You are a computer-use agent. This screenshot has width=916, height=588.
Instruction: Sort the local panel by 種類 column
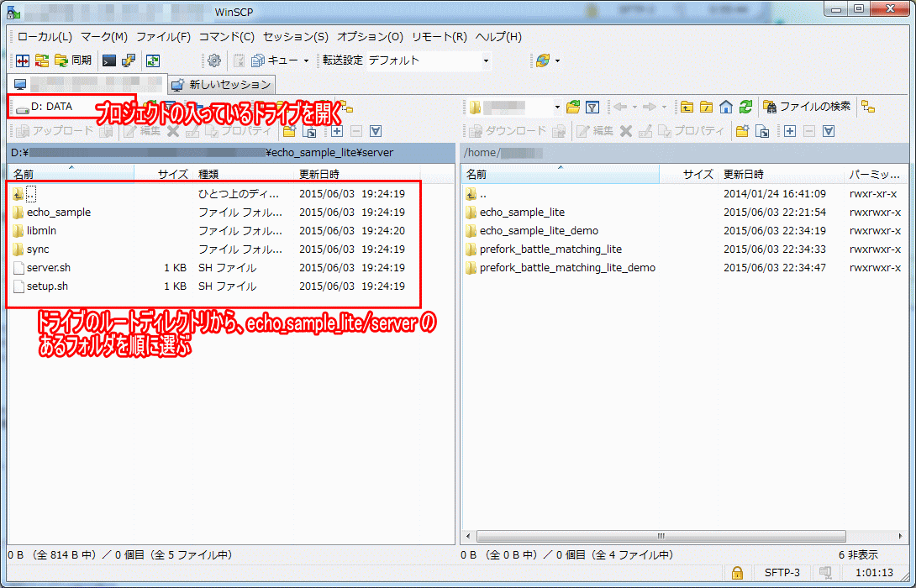245,174
